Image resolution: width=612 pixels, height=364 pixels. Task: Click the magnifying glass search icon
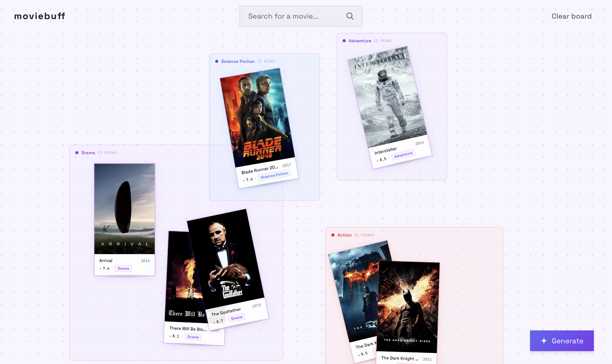pos(350,16)
